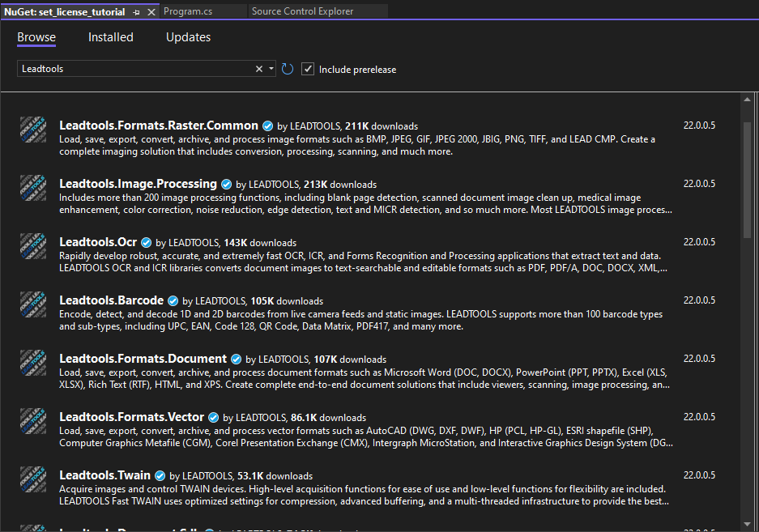Image resolution: width=759 pixels, height=532 pixels.
Task: Click the package list scrollbar thumb
Action: click(x=747, y=180)
